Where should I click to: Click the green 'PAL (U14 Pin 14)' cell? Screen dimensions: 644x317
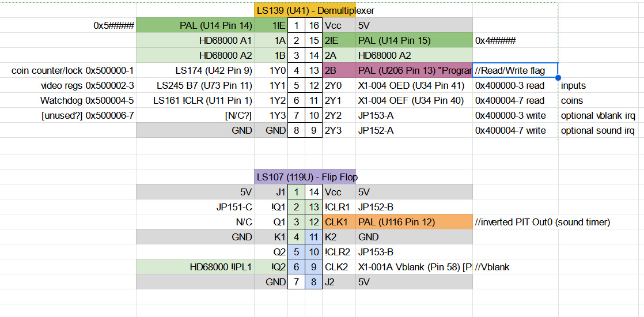pyautogui.click(x=195, y=25)
